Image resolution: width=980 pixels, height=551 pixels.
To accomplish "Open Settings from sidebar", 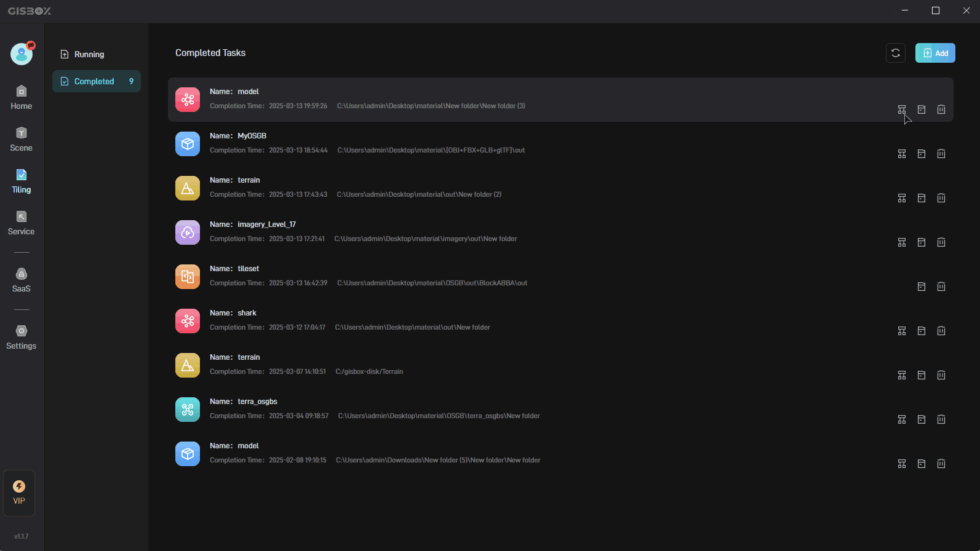I will (22, 338).
